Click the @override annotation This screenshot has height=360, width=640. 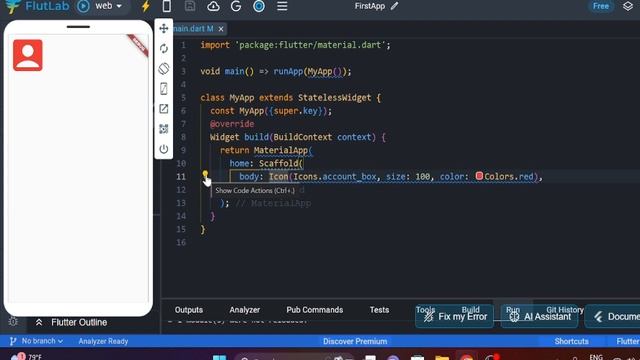point(232,124)
